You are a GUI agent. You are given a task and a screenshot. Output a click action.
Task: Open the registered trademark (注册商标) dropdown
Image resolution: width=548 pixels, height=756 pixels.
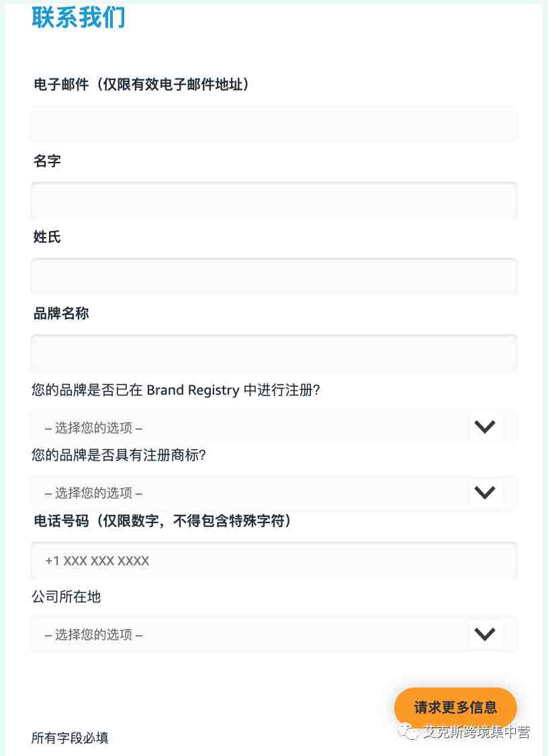274,493
